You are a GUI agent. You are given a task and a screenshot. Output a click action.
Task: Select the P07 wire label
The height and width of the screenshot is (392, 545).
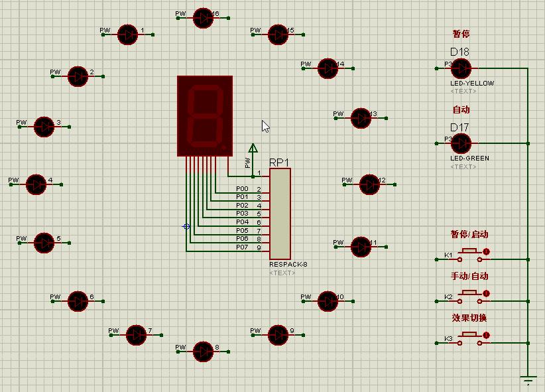(x=242, y=247)
